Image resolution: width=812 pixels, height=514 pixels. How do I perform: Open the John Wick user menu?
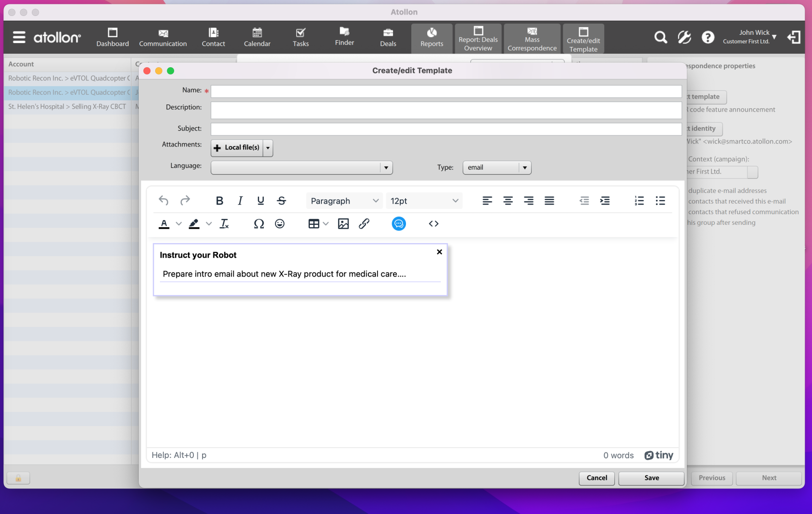tap(750, 37)
